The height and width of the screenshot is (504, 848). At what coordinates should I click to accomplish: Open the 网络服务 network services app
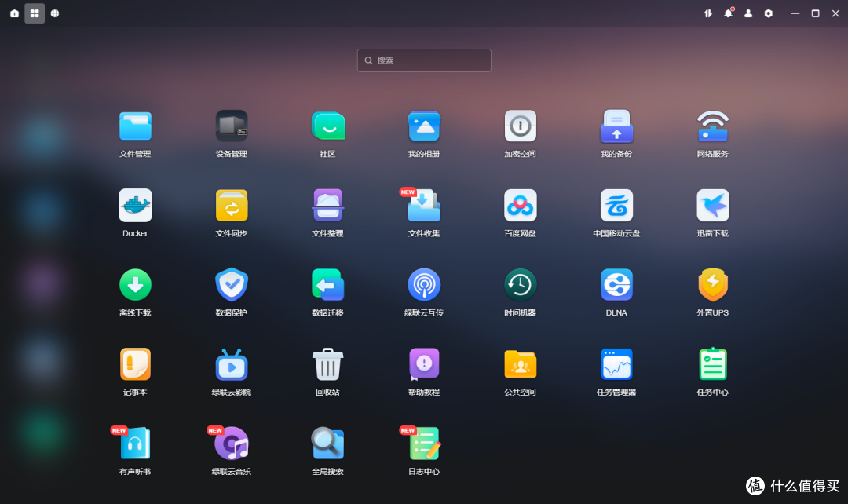(x=713, y=126)
